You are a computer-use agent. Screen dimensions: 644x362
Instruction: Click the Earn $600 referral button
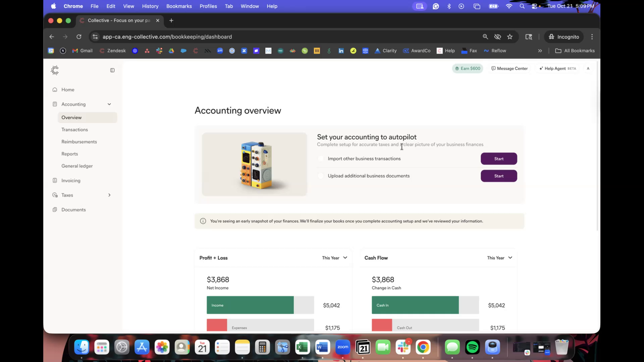467,68
